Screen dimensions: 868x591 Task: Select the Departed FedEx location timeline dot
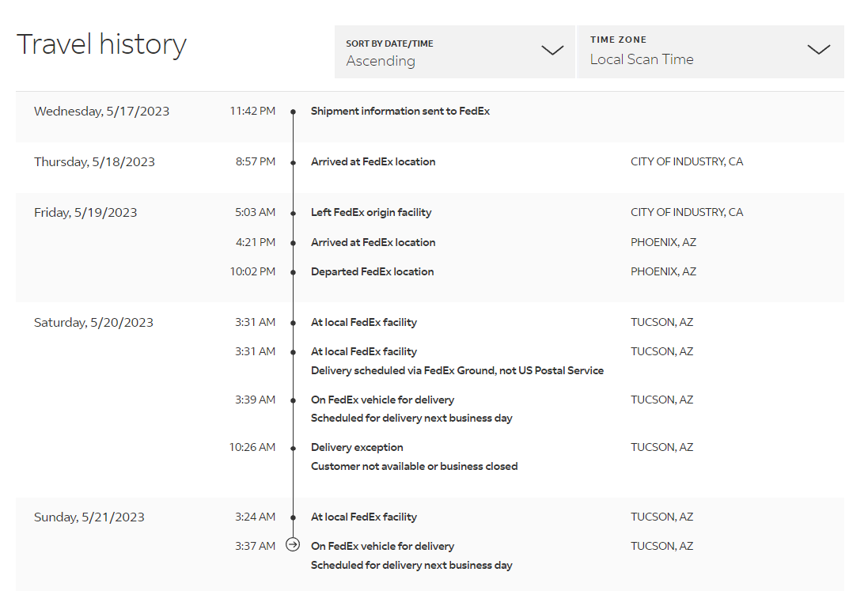click(293, 272)
